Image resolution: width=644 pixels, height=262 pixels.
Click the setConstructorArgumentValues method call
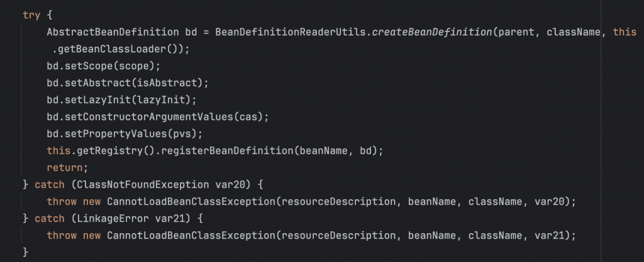131,117
